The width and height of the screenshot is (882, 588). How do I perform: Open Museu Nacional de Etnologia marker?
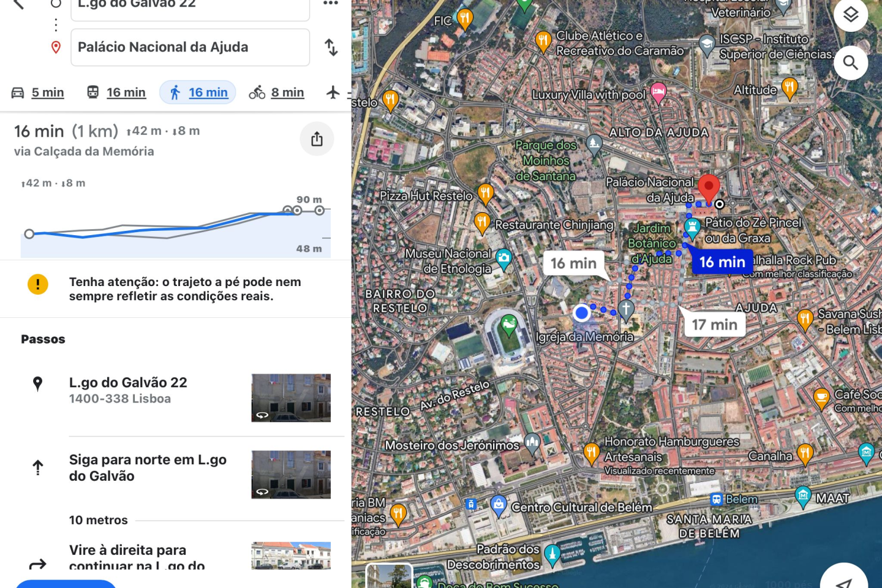coord(503,259)
